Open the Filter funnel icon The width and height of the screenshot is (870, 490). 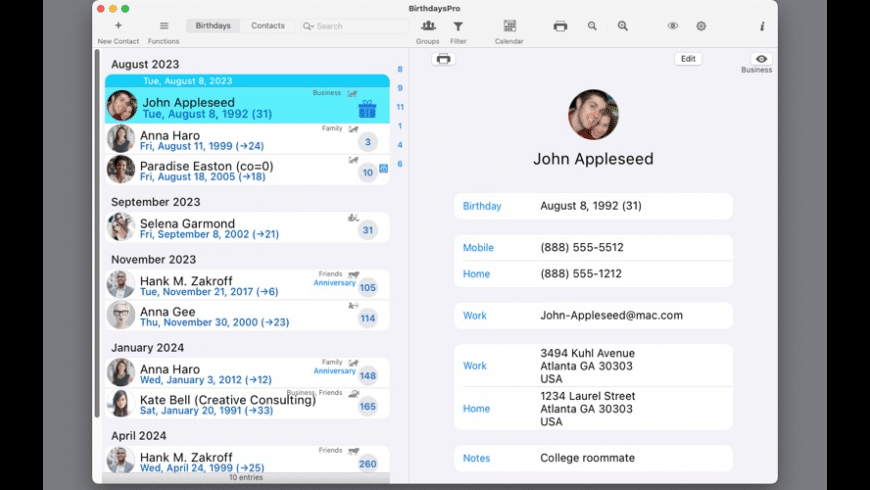tap(458, 26)
